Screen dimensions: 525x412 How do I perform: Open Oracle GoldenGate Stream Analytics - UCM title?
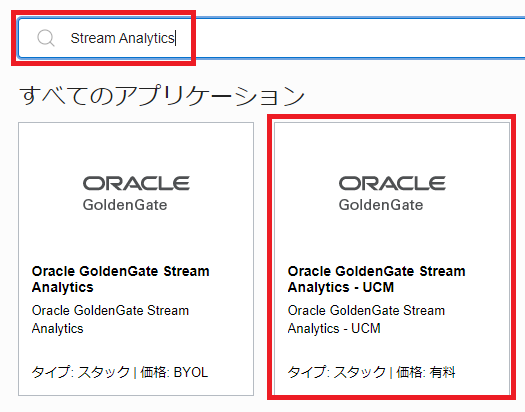(376, 279)
